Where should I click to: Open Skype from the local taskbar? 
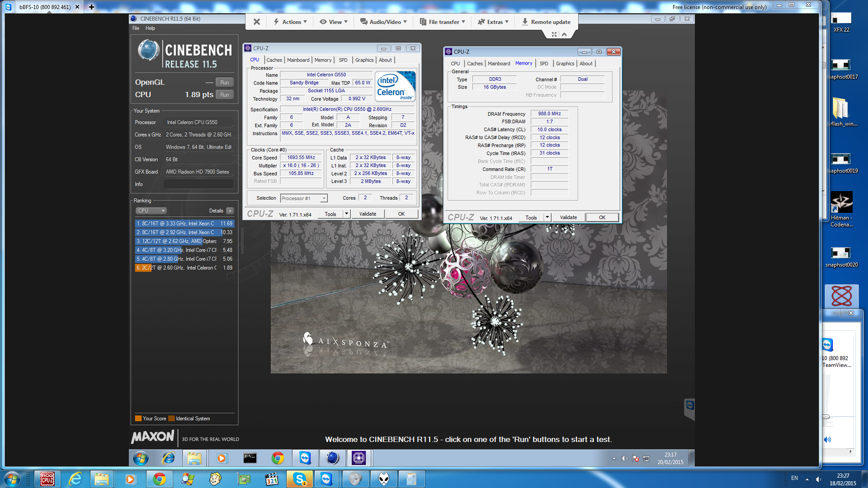299,479
